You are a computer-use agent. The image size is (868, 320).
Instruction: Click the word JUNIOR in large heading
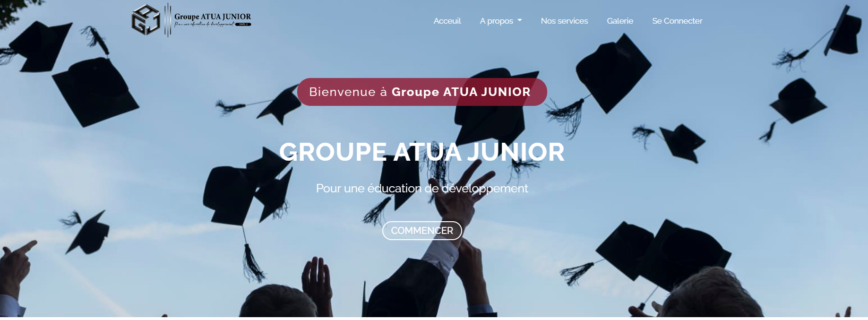pos(516,152)
